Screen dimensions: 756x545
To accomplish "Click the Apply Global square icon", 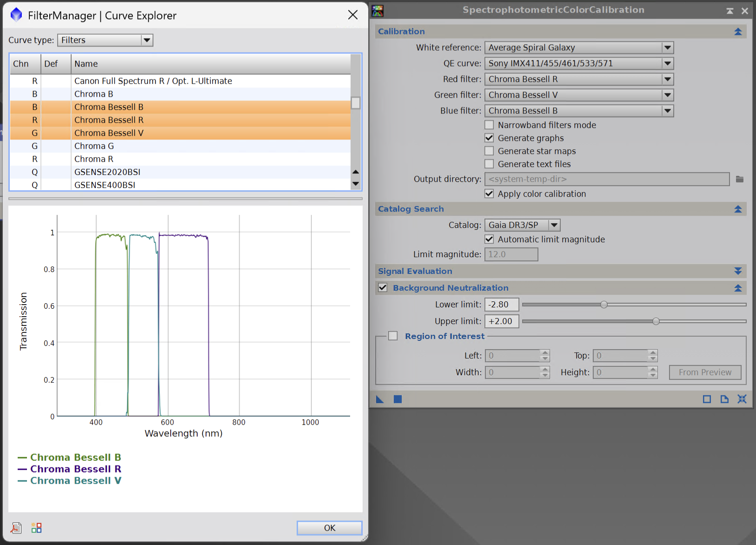I will 398,399.
